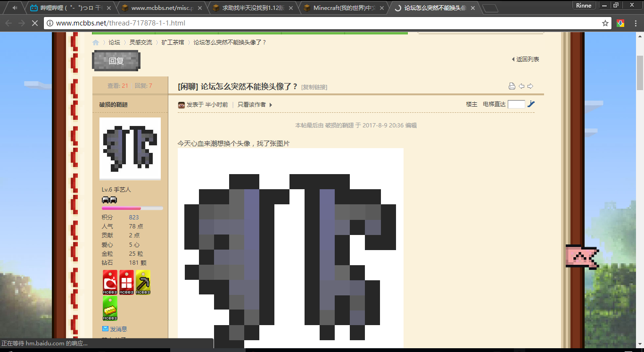Close the bilibili 哔哩哔哩 tab
This screenshot has height=352, width=644.
(109, 8)
